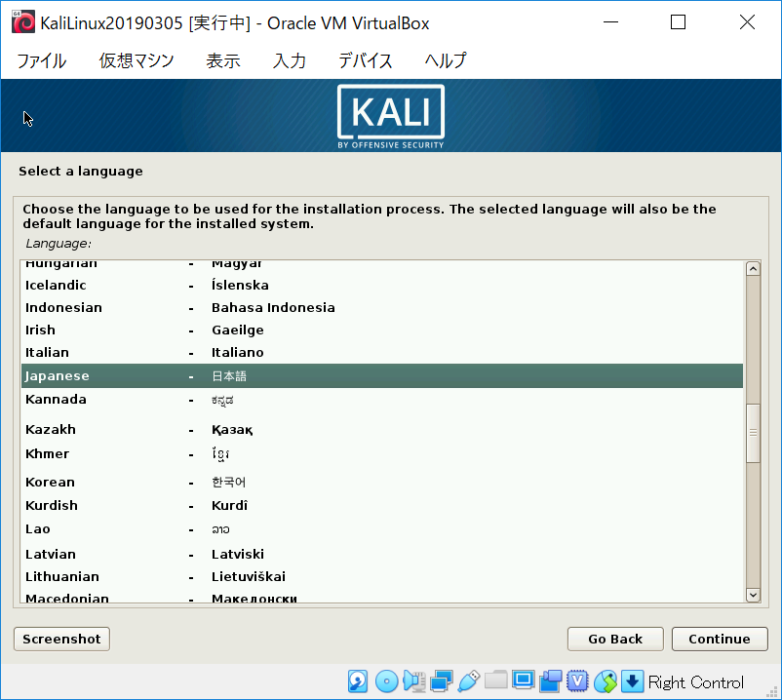Click the Right Control host key label

pos(696,682)
